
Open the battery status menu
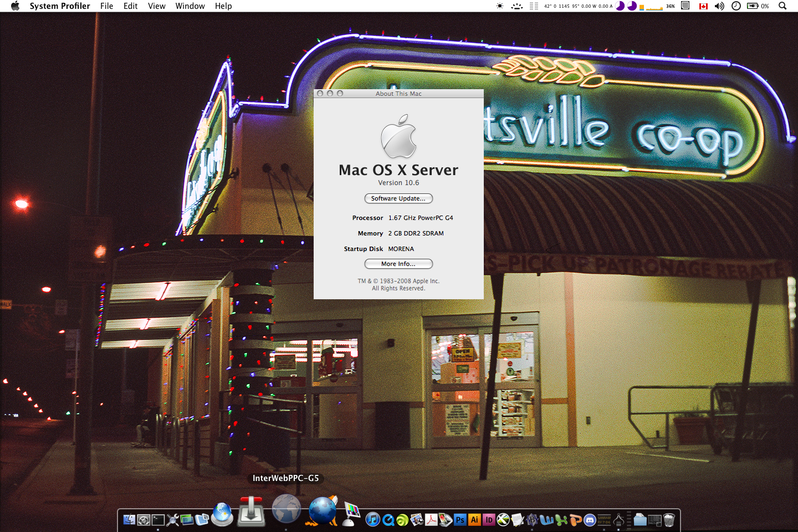pos(758,6)
